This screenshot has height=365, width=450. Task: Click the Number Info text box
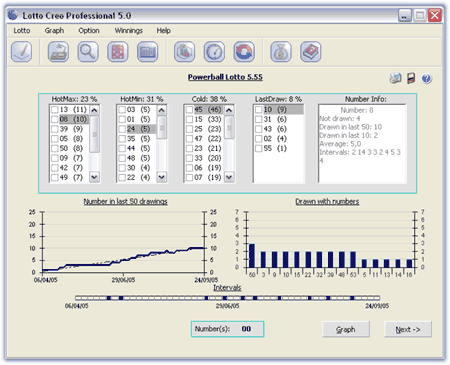(362, 144)
